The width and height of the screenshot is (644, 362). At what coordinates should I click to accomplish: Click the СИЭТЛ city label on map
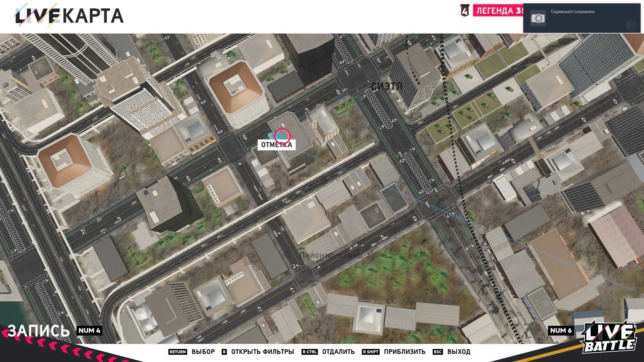pos(386,86)
